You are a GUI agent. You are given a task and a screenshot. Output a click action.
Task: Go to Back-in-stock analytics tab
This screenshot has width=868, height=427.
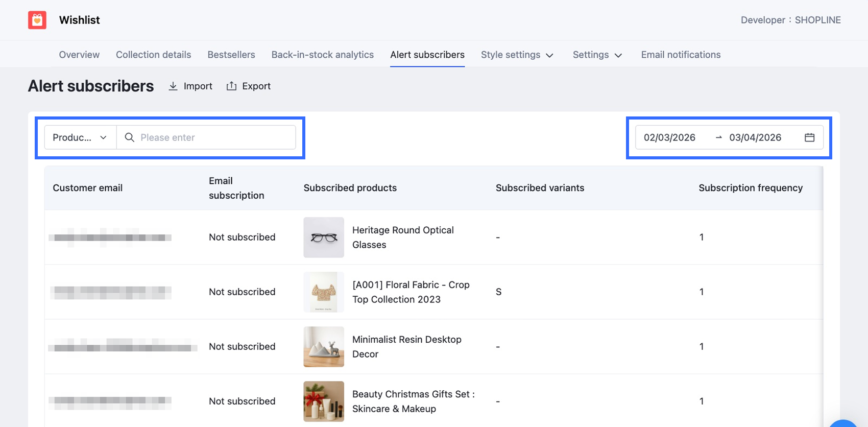point(322,55)
